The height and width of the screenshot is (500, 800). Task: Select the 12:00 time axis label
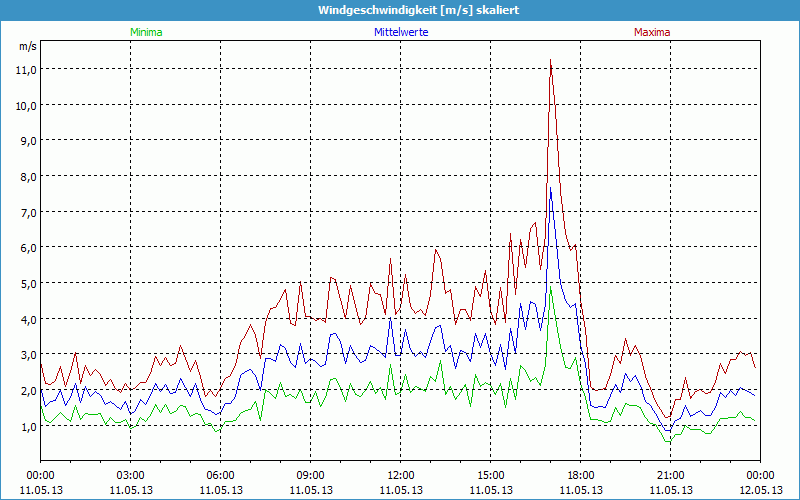point(401,475)
